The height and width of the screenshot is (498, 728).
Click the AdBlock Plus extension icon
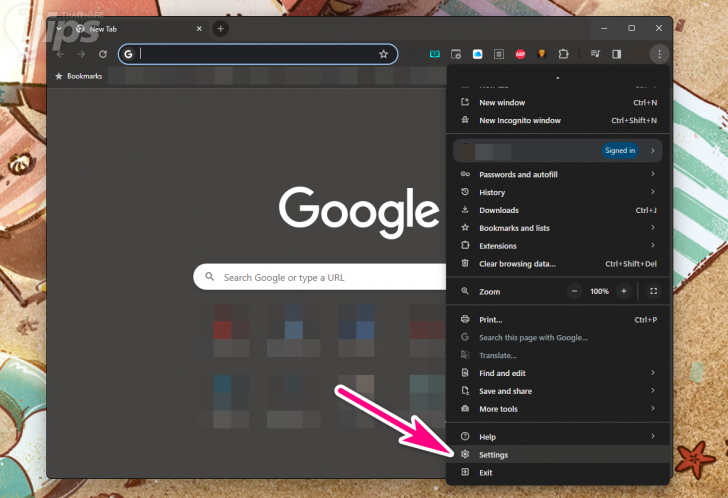[520, 54]
